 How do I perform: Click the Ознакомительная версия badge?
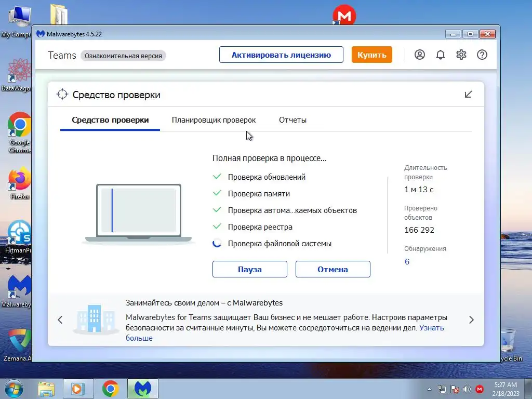(123, 56)
